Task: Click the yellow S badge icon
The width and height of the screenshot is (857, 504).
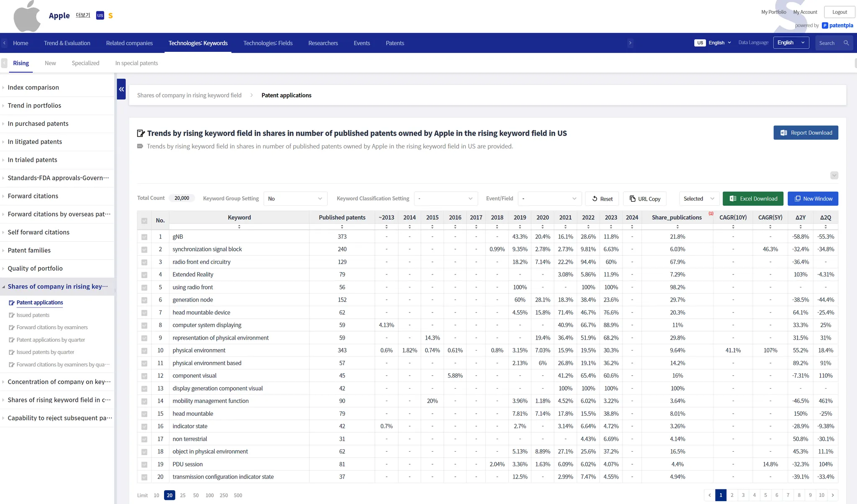Action: pos(110,16)
